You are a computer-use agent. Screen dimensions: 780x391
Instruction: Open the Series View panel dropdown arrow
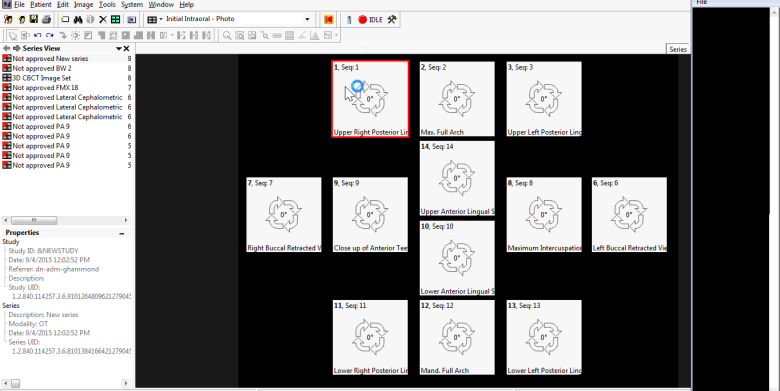(118, 48)
